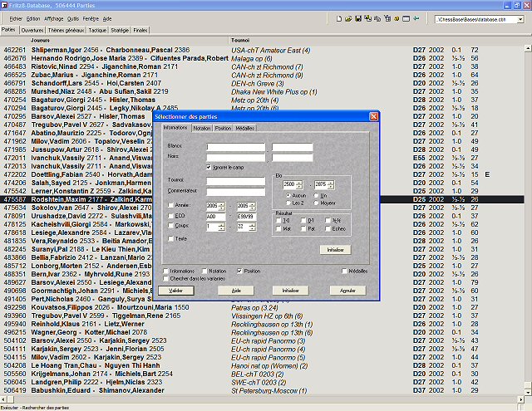Viewport: 532px width, 411px height.
Task: Click the Fritz8 app icon in the title bar
Action: click(x=5, y=5)
